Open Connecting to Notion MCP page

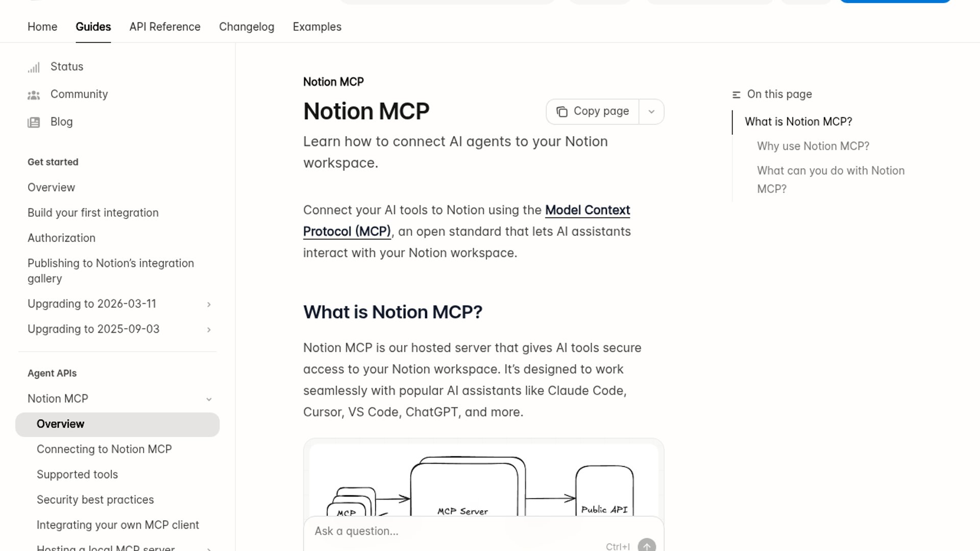(104, 449)
